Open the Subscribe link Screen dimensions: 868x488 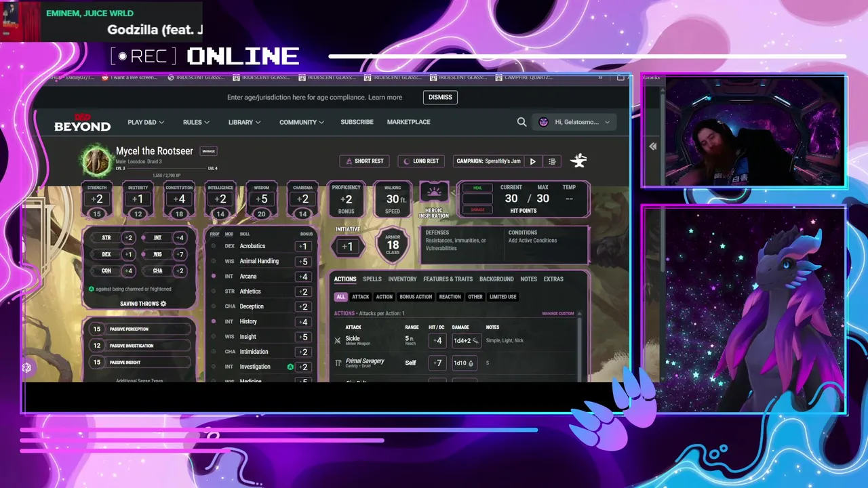pyautogui.click(x=357, y=122)
